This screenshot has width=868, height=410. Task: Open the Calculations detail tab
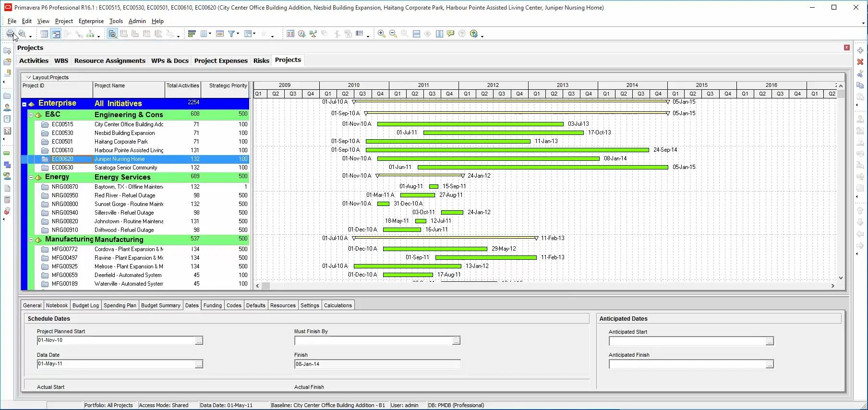coord(338,305)
